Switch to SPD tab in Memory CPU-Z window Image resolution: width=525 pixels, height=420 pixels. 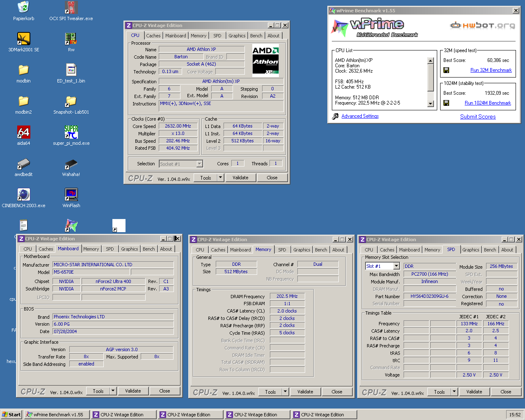click(282, 250)
